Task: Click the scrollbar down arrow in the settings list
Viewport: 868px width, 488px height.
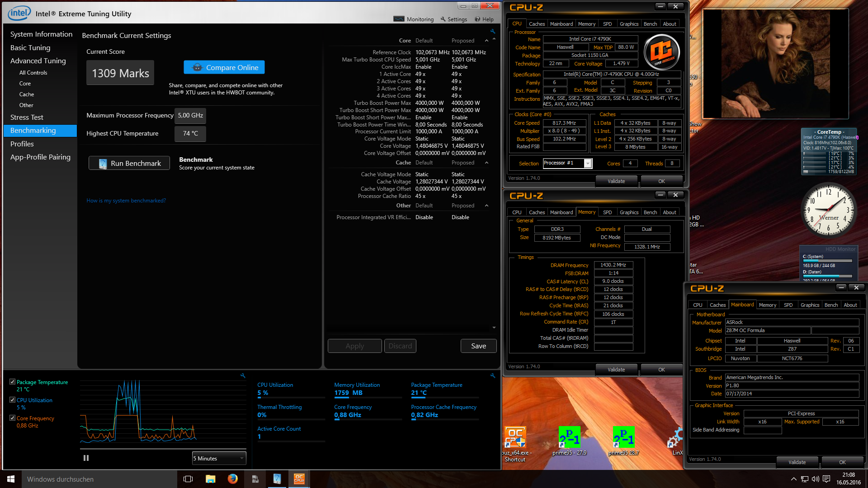Action: tap(494, 328)
